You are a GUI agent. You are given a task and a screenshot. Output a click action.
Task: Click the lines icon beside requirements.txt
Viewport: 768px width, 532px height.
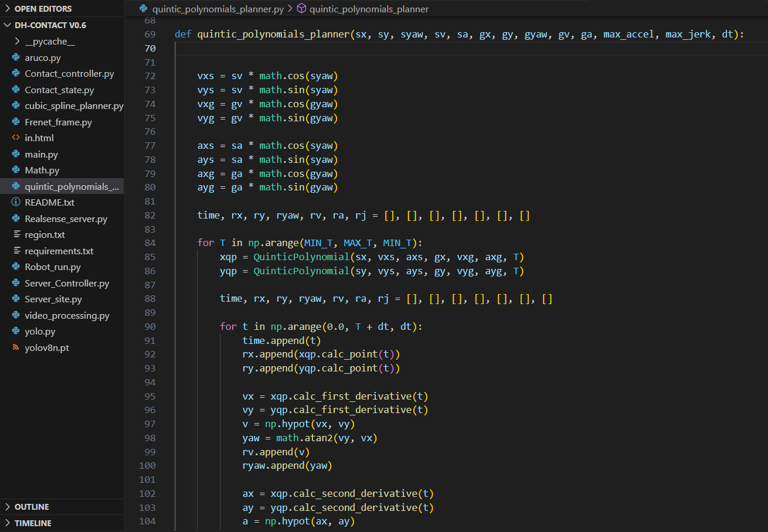coord(16,251)
